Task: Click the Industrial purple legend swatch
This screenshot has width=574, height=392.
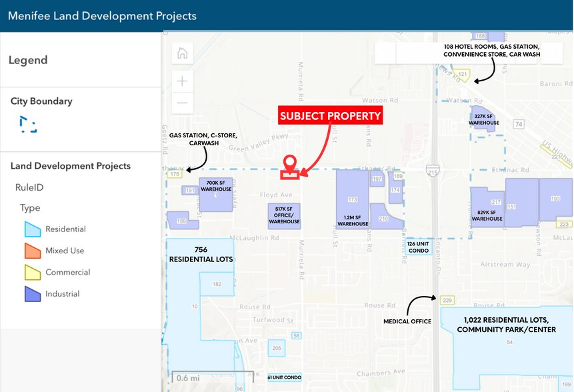Action: point(33,293)
